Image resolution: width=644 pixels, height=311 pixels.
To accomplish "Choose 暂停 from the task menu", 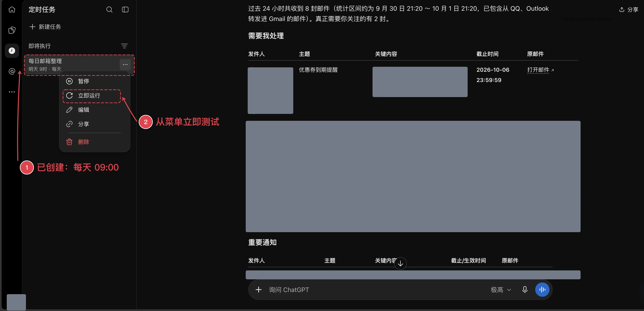I will point(95,81).
